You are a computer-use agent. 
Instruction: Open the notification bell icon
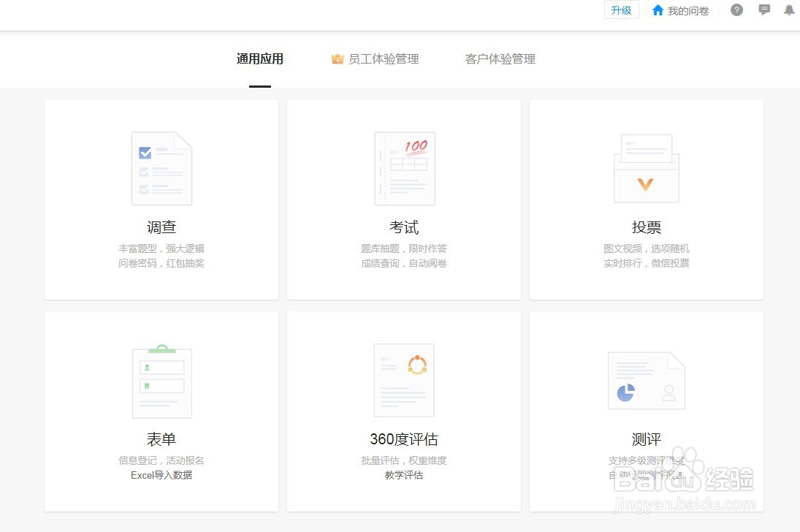[x=789, y=10]
